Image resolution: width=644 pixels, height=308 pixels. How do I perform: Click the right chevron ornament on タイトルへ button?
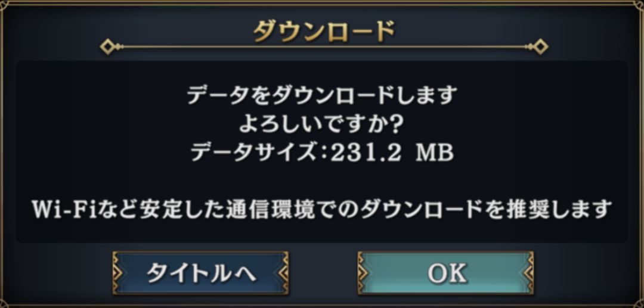pyautogui.click(x=283, y=273)
